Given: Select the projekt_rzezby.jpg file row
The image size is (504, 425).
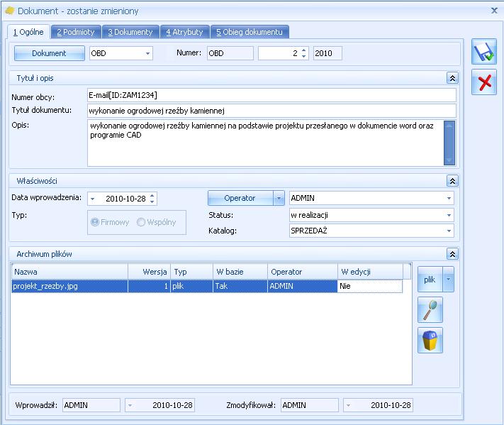Looking at the screenshot, I should pyautogui.click(x=207, y=286).
